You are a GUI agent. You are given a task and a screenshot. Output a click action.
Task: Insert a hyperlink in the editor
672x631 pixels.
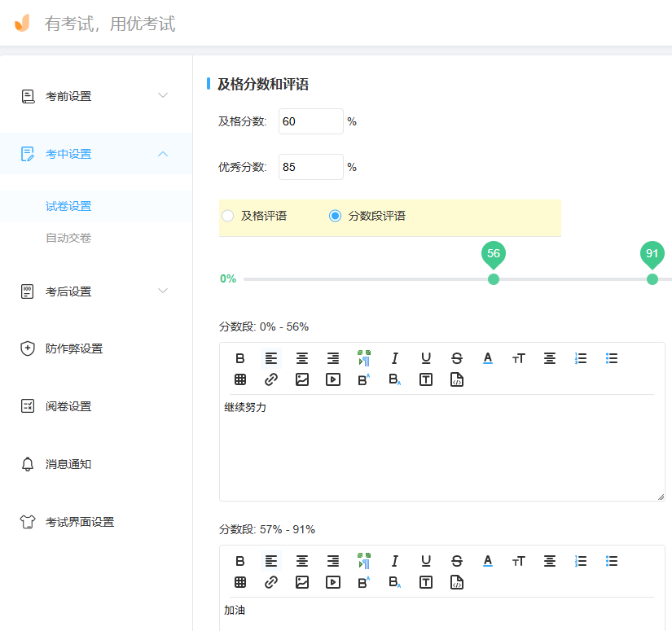click(270, 379)
